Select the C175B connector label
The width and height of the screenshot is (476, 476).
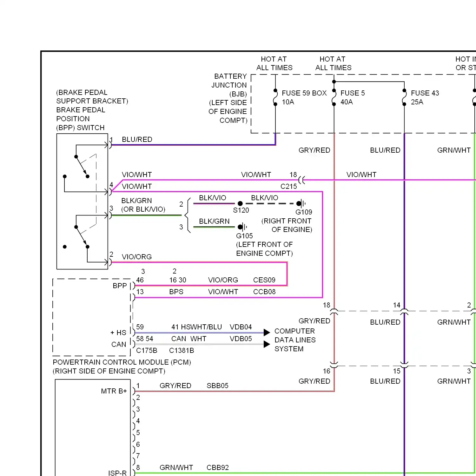pyautogui.click(x=147, y=350)
